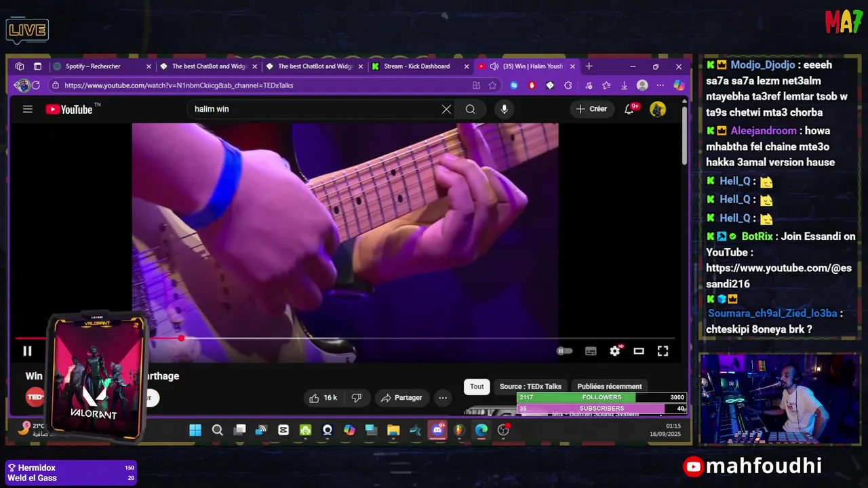Seek using the red progress bar handle
Image resolution: width=868 pixels, height=488 pixels.
tap(181, 338)
